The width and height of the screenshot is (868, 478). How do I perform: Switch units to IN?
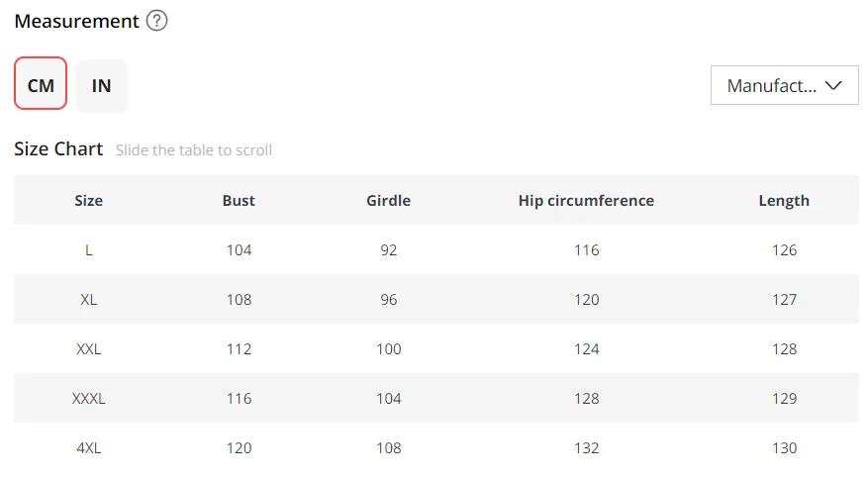[101, 86]
